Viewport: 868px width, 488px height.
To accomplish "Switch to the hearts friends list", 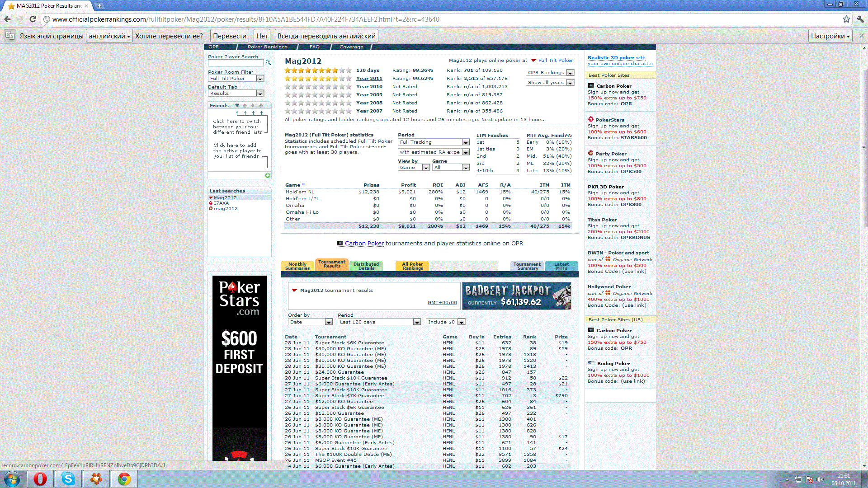I will 237,105.
